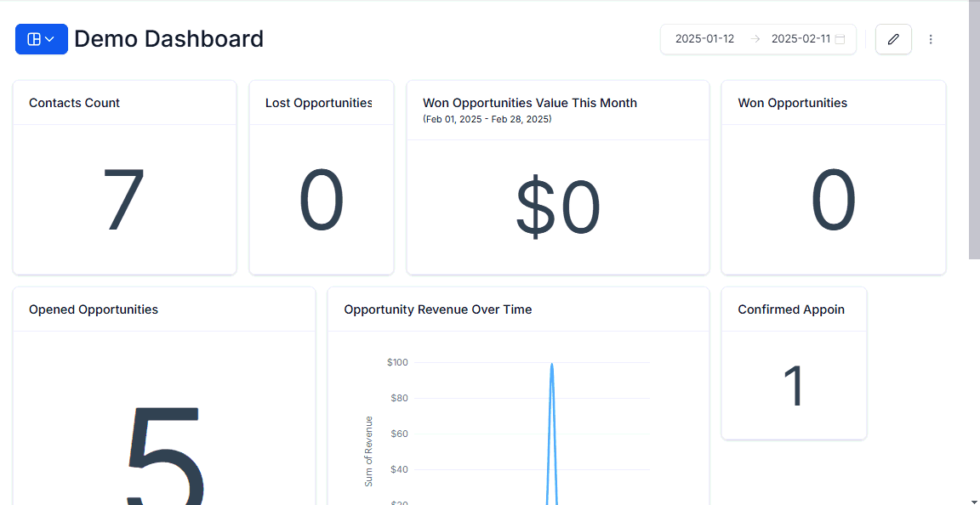Select the Won Opportunities widget title
The height and width of the screenshot is (505, 980).
(793, 103)
